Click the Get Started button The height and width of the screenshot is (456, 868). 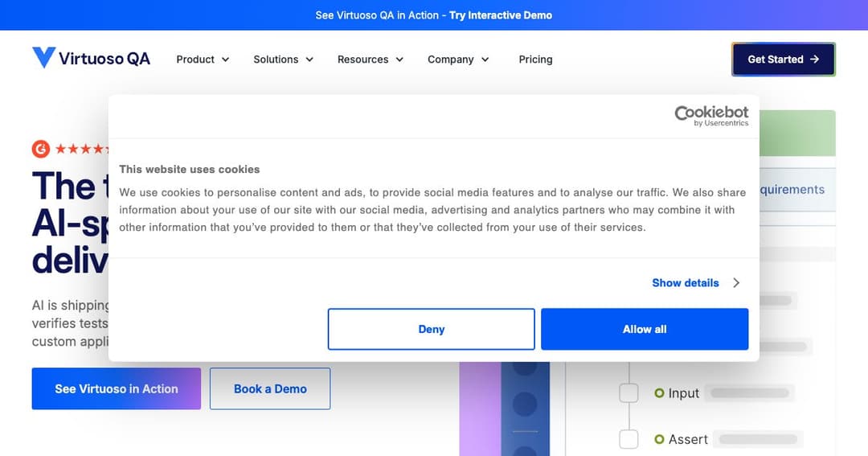[x=784, y=60]
